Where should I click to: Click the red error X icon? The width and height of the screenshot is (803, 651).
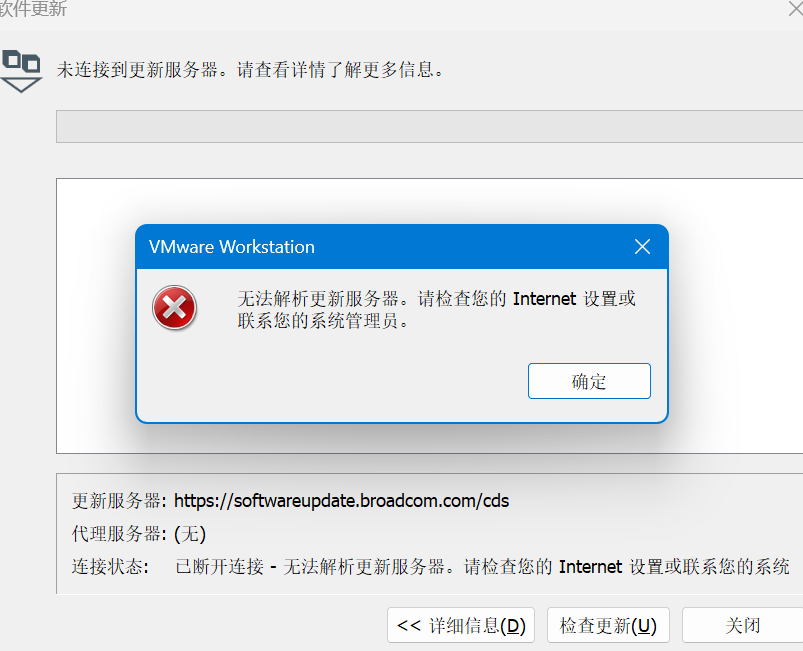pos(174,308)
